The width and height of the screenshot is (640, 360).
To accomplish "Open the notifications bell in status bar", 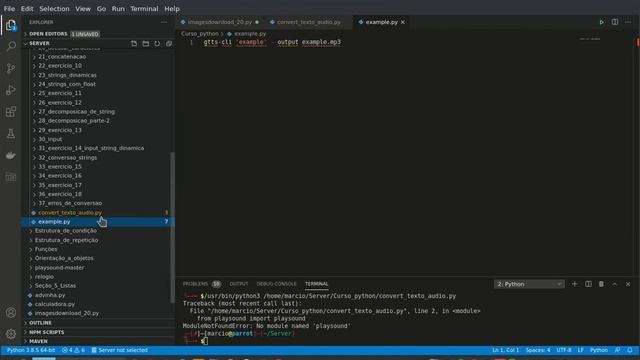I will pyautogui.click(x=630, y=350).
